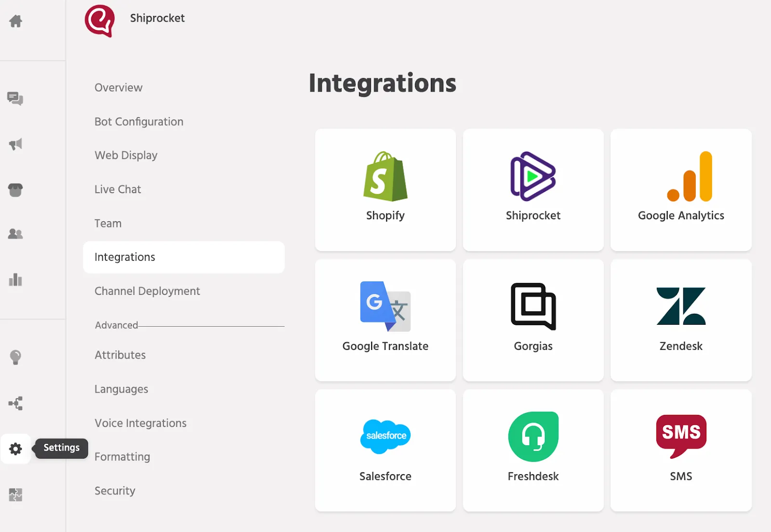
Task: Click the lightbulb icon in sidebar
Action: tap(15, 357)
